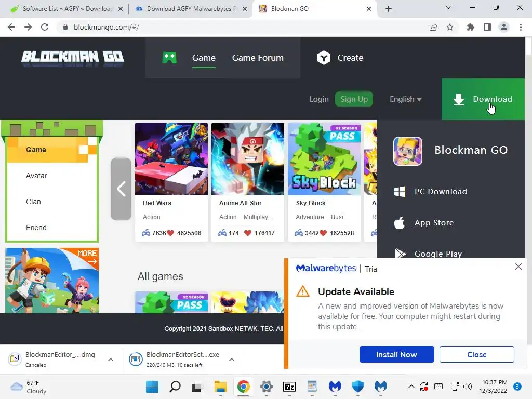The image size is (532, 399).
Task: Toggle the Chrome side panel icon
Action: tap(487, 27)
